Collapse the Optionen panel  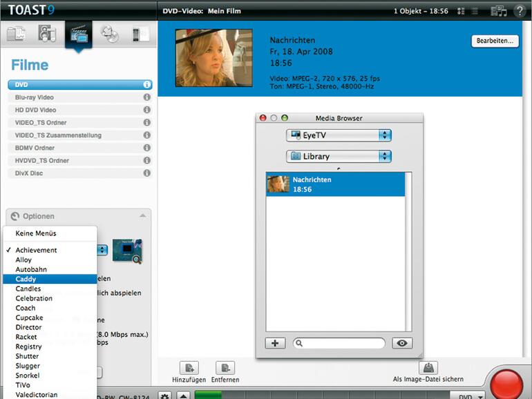click(143, 216)
